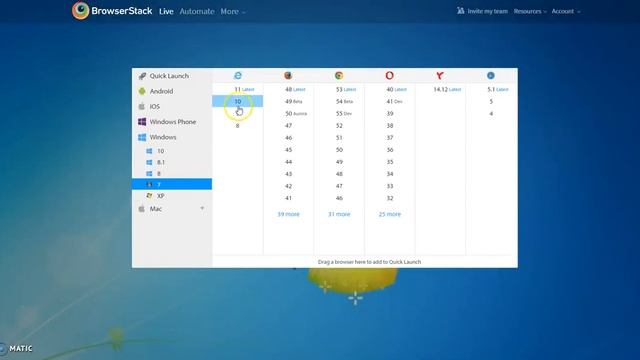Screen dimensions: 640x360
Task: Click the Windows Phone logo icon
Action: click(142, 122)
